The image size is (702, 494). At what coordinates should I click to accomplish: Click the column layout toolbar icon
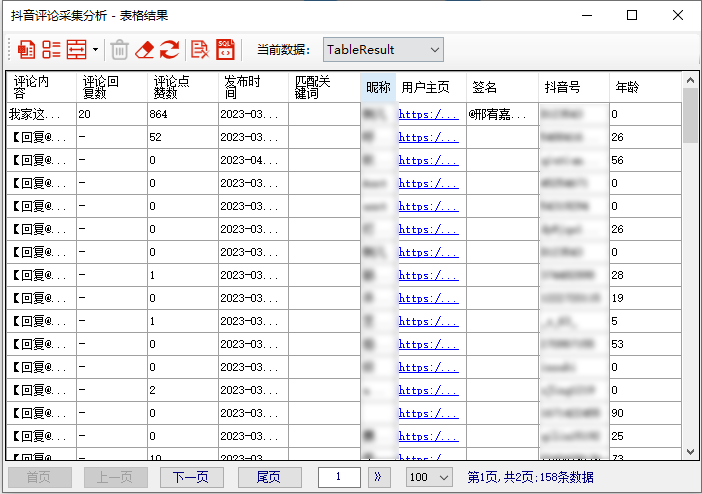point(76,49)
